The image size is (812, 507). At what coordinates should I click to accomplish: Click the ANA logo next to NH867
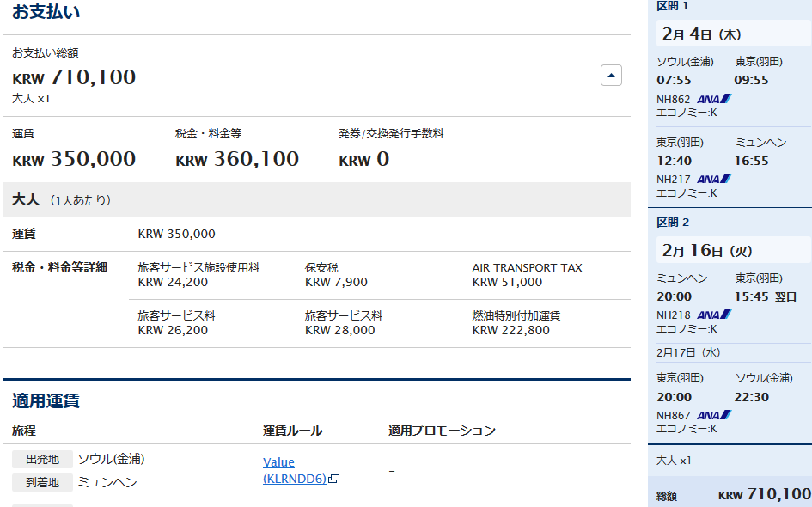click(x=713, y=415)
